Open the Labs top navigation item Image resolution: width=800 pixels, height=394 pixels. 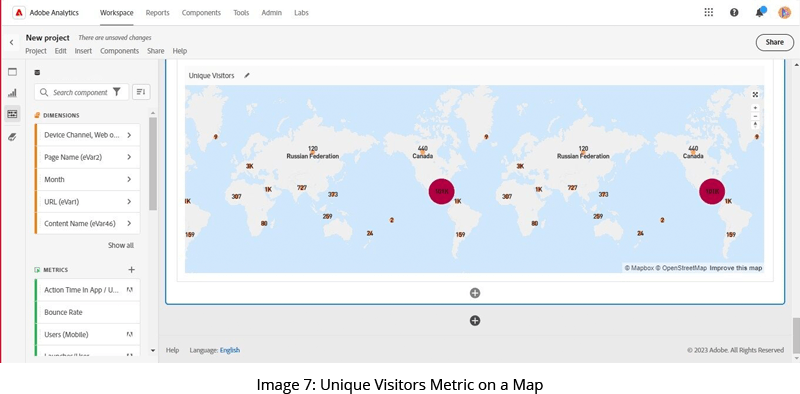pos(302,13)
